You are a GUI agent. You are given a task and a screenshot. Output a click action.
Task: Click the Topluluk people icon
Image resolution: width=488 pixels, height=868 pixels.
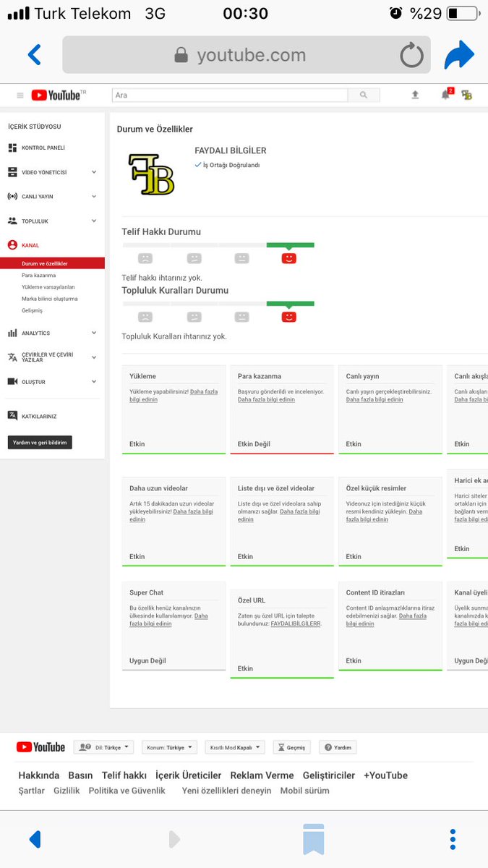[x=12, y=221]
